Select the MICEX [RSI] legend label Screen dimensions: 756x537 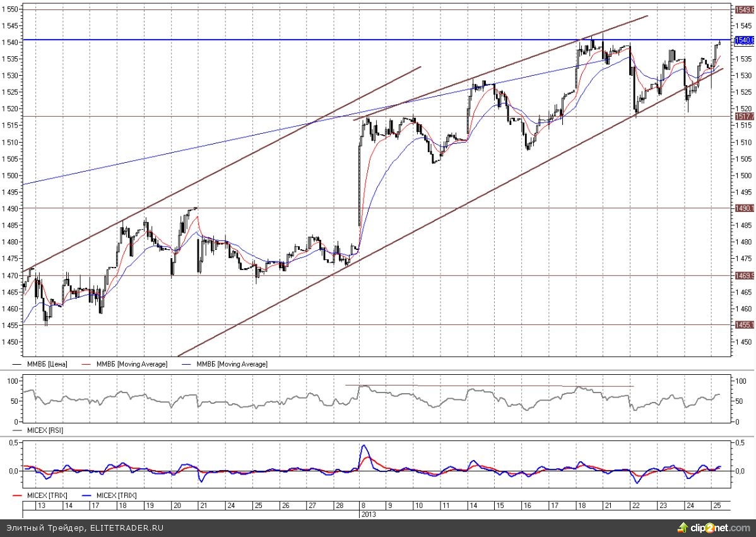45,430
